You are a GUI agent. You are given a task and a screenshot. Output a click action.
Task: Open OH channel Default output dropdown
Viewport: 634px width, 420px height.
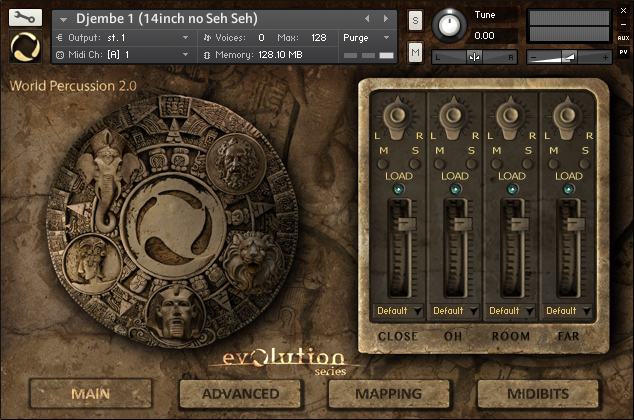[455, 311]
